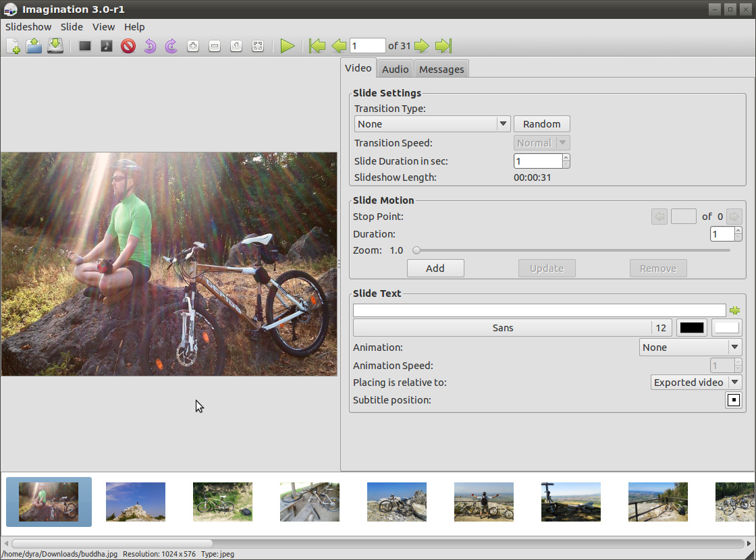Click the zoom in toolbar icon

pyautogui.click(x=193, y=47)
